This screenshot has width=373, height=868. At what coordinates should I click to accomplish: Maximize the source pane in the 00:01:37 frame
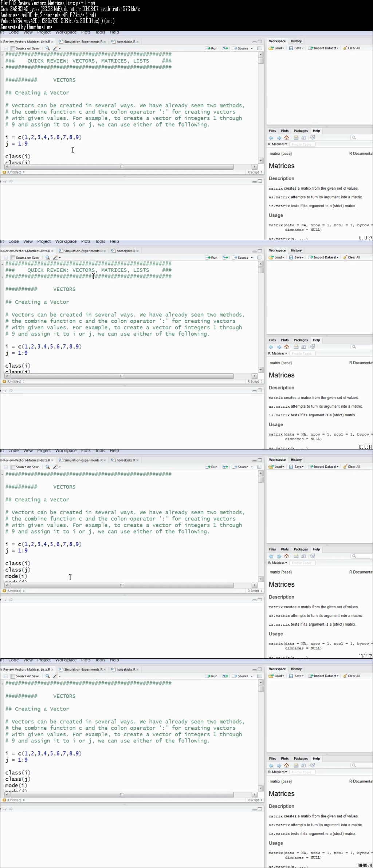pos(260,41)
